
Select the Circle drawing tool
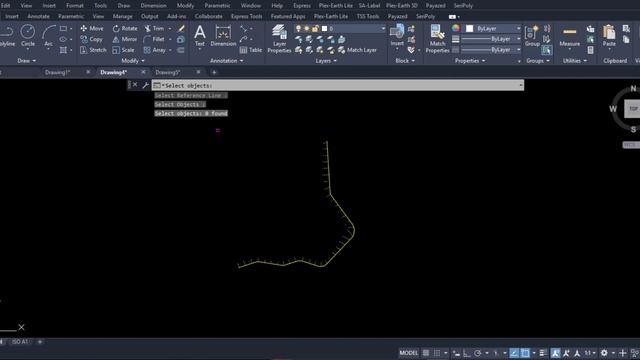tap(28, 35)
